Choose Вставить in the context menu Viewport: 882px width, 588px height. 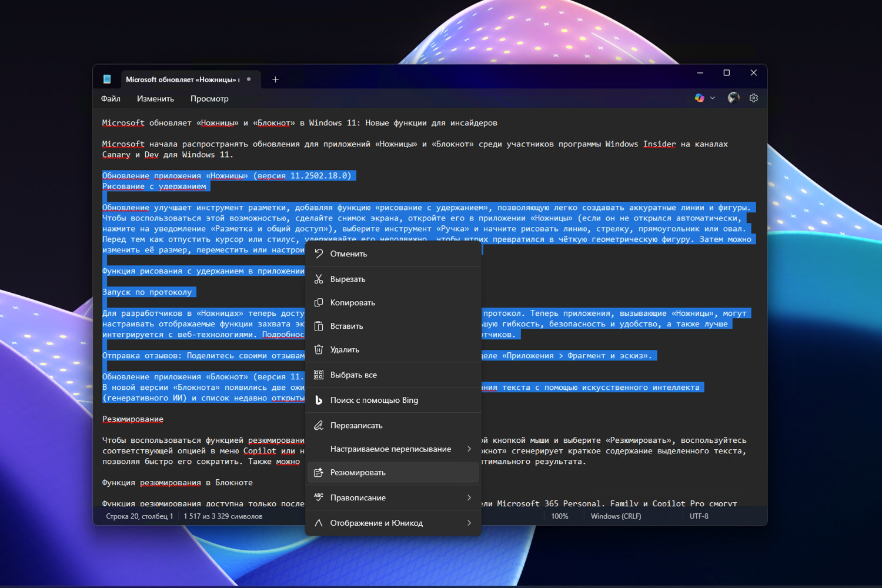pyautogui.click(x=393, y=326)
